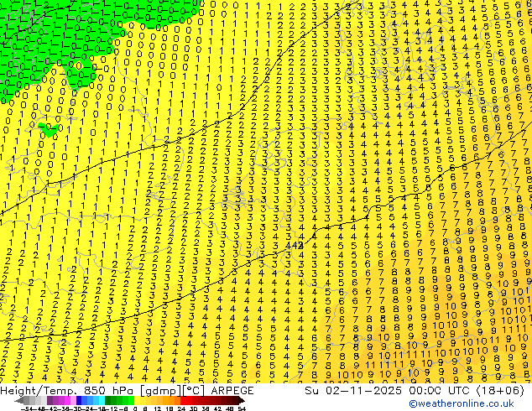This screenshot has height=411, width=532.
Task: Click the left gray arrow end of the legend
Action: pyautogui.click(x=19, y=401)
